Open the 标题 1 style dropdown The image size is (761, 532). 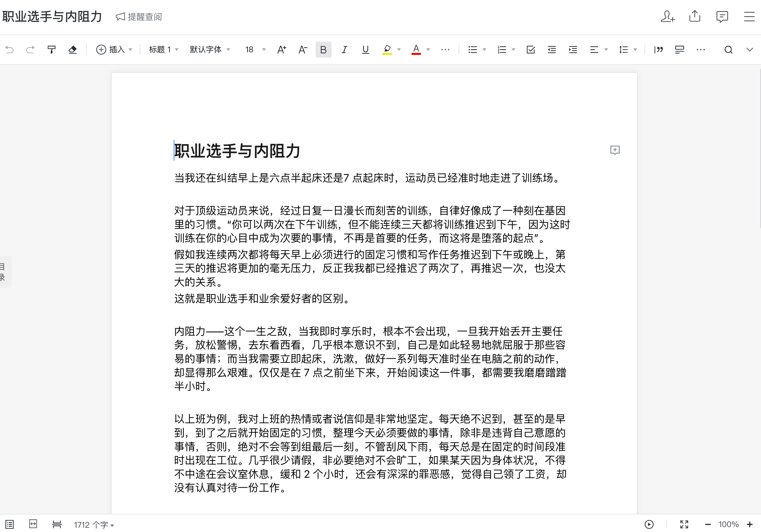[x=164, y=50]
